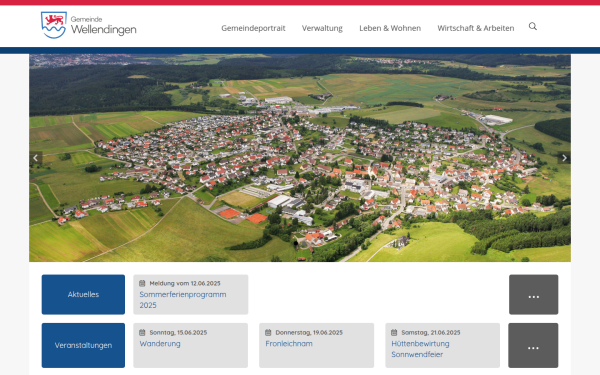Open the Fronleichnam event link
The height and width of the screenshot is (375, 600).
click(x=289, y=344)
